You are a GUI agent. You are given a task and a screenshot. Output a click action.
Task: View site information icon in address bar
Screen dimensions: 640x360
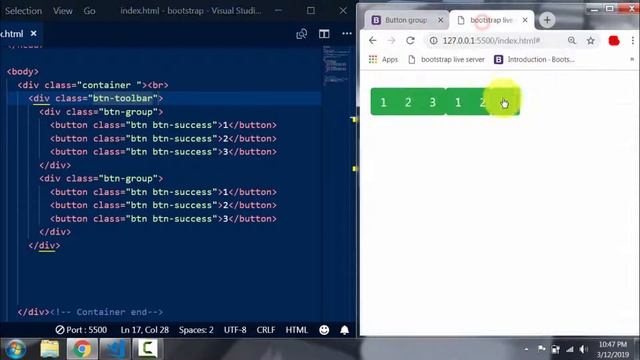(x=434, y=40)
